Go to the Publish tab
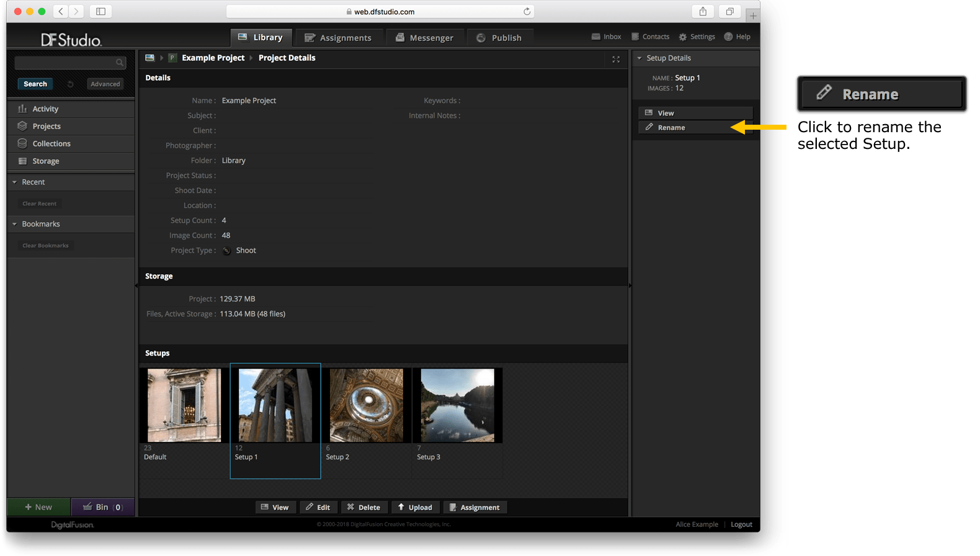This screenshot has height=556, width=980. pos(499,38)
